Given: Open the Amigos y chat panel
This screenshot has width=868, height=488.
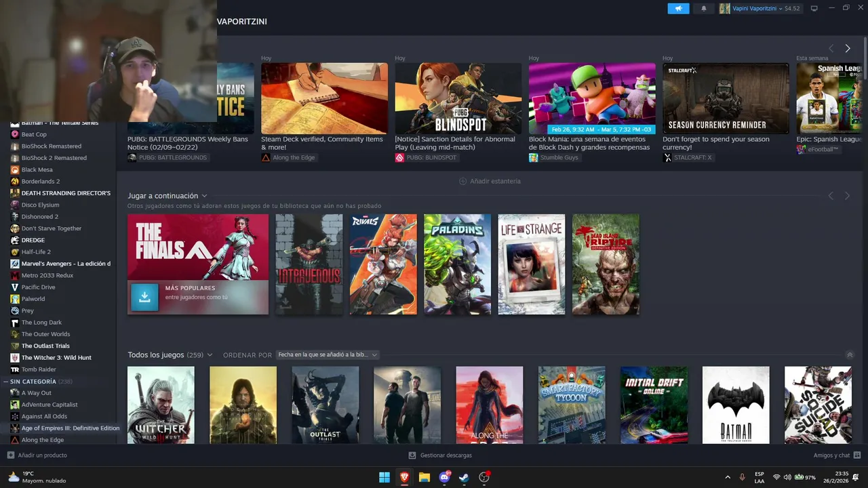Looking at the screenshot, I should pyautogui.click(x=837, y=455).
